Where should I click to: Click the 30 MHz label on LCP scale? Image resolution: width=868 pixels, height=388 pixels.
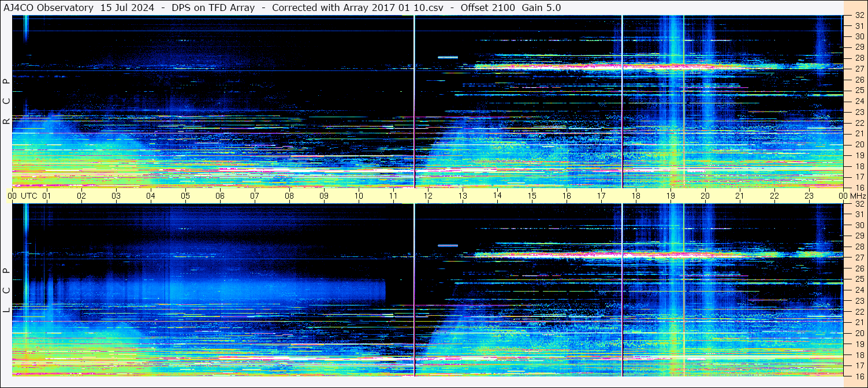click(x=859, y=225)
